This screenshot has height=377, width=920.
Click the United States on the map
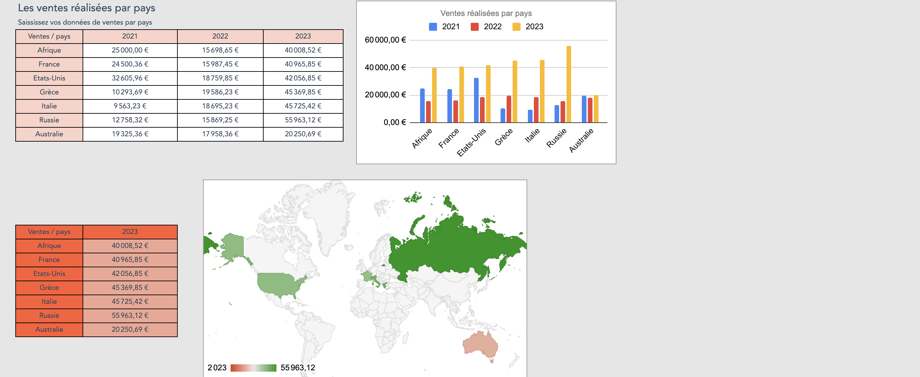tap(280, 284)
